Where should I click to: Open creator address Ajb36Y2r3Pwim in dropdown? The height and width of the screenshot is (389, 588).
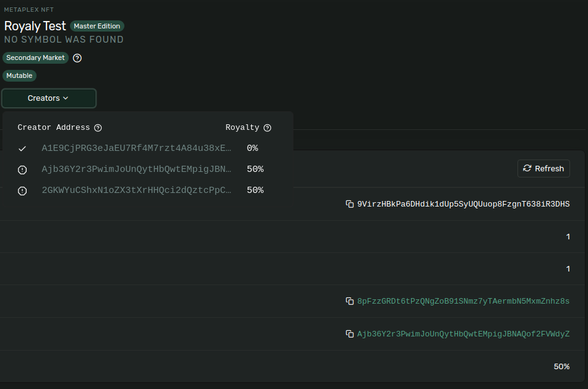click(136, 169)
